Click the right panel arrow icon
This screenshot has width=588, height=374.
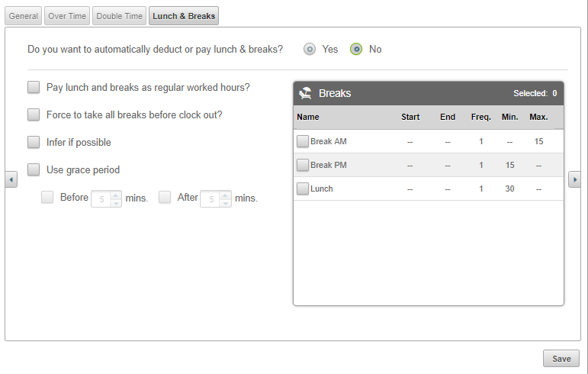[x=574, y=179]
